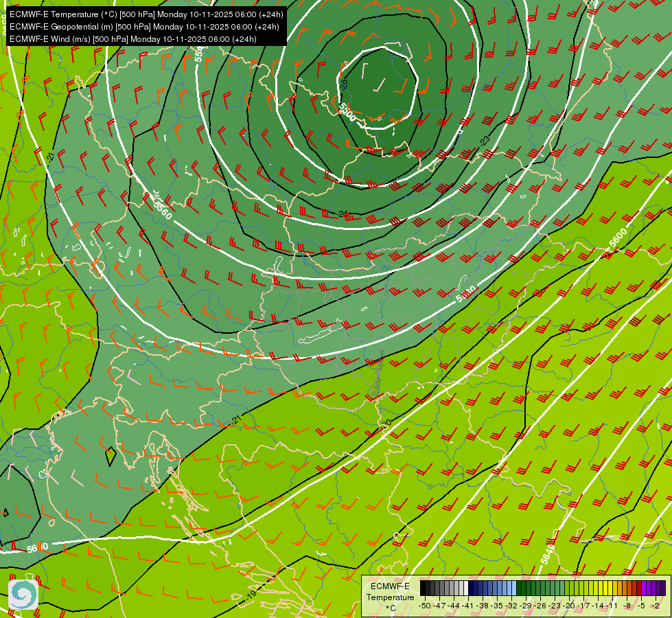Screen dimensions: 672x618
Task: Click the -29 value on the legend scale
Action: [525, 606]
